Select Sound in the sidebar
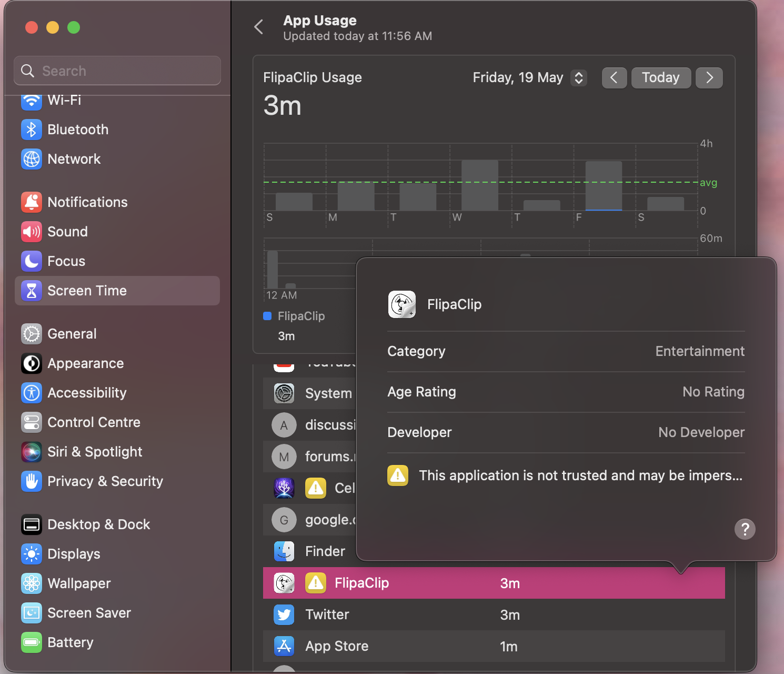This screenshot has width=784, height=674. click(x=117, y=232)
